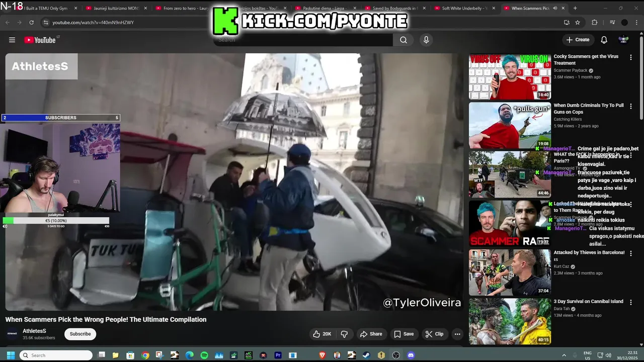Open Microsoft Edge from the taskbar
This screenshot has height=362, width=644.
[189, 355]
